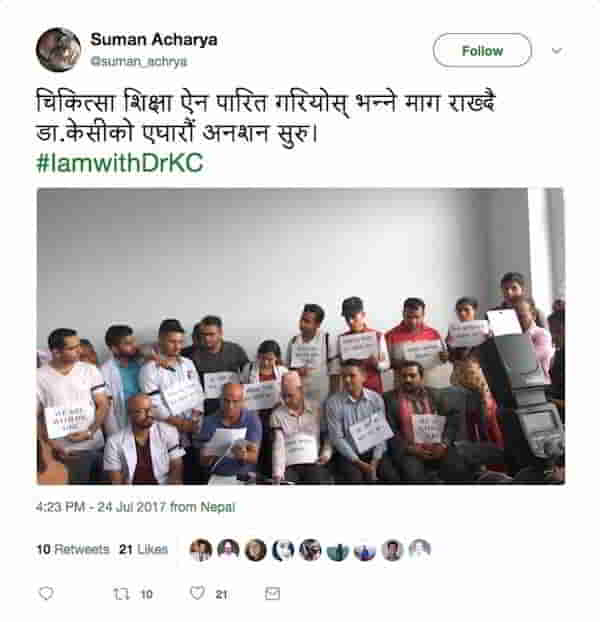Viewport: 600px width, 622px height.
Task: Click second liker avatar in row
Action: (x=228, y=550)
